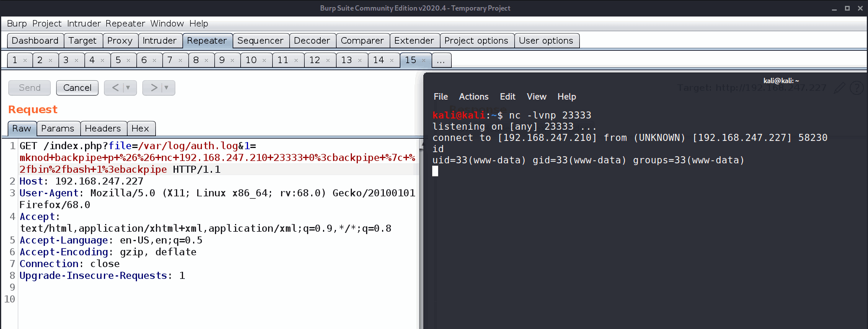Screen dimensions: 868x329
Task: Cancel the pending request
Action: point(77,88)
